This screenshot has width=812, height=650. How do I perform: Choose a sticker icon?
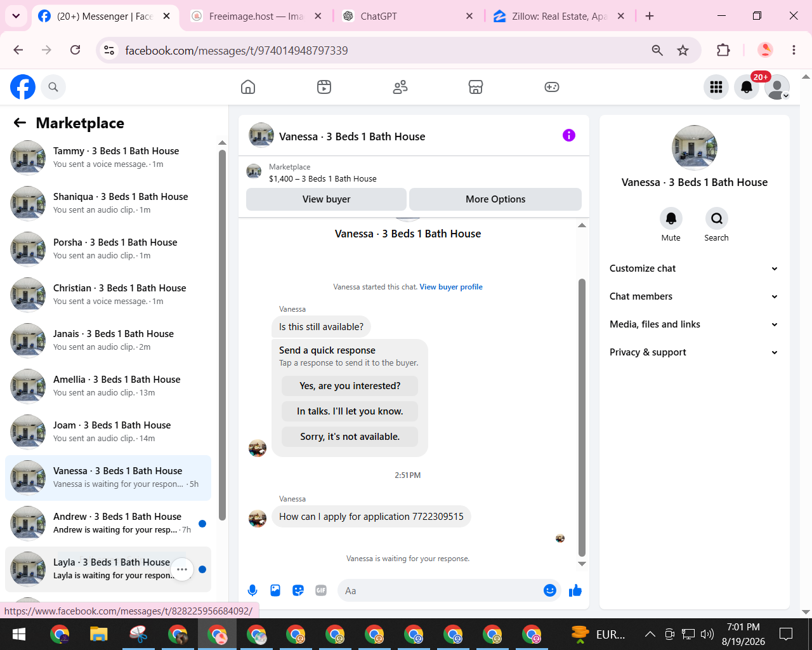(298, 590)
